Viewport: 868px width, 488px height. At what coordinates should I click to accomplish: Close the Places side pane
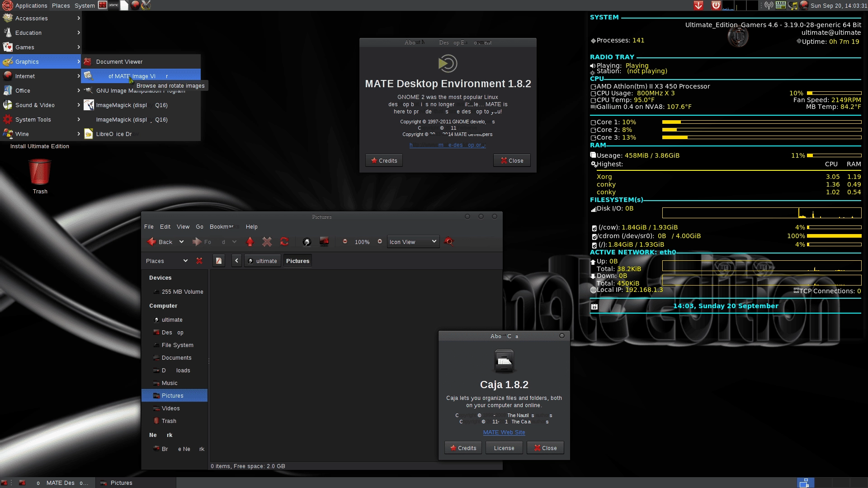pyautogui.click(x=199, y=261)
